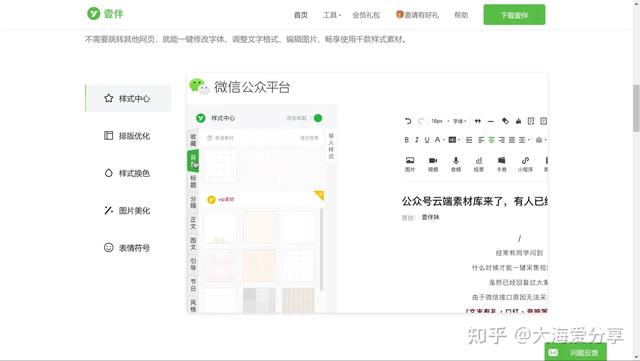Click the smiley icon beside 表情符号
The height and width of the screenshot is (361, 640).
coord(109,247)
